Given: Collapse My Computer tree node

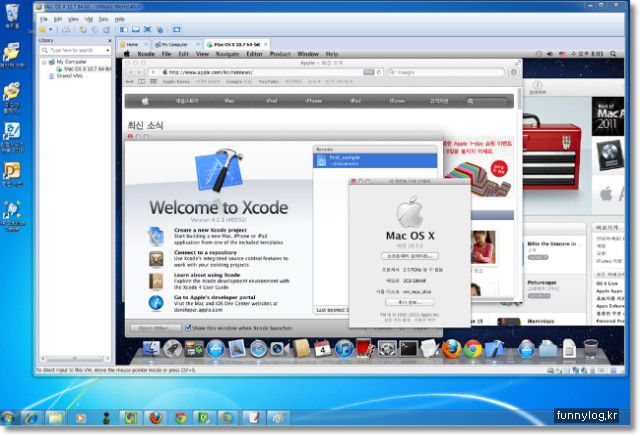Looking at the screenshot, I should 44,62.
